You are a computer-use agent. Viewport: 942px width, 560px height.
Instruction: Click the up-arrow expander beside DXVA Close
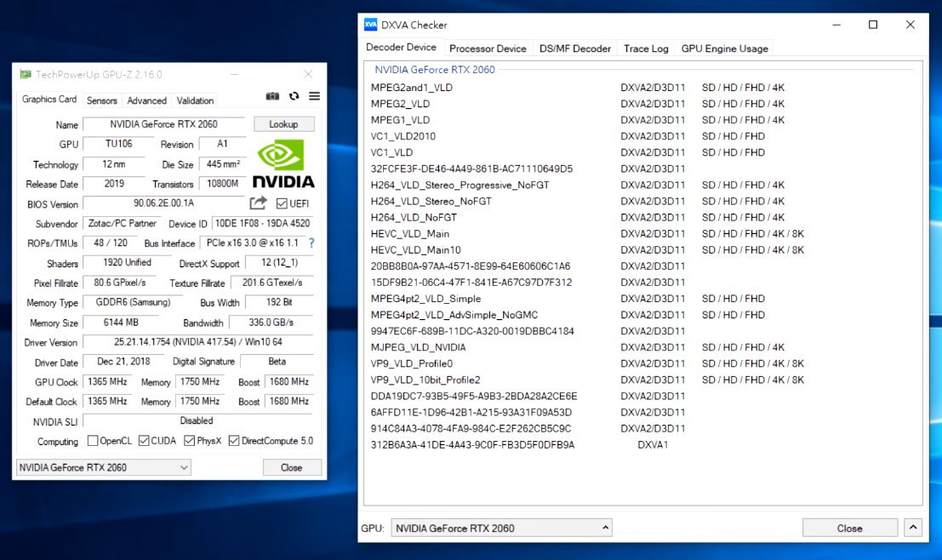pyautogui.click(x=913, y=528)
